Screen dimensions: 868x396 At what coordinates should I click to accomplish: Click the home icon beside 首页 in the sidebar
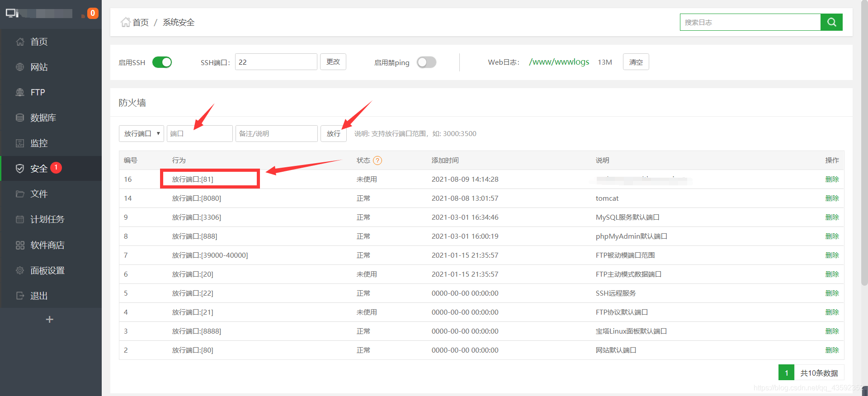click(x=20, y=42)
